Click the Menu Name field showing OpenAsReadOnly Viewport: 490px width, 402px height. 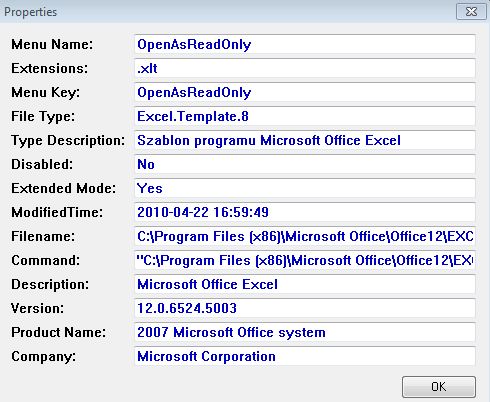(x=305, y=44)
